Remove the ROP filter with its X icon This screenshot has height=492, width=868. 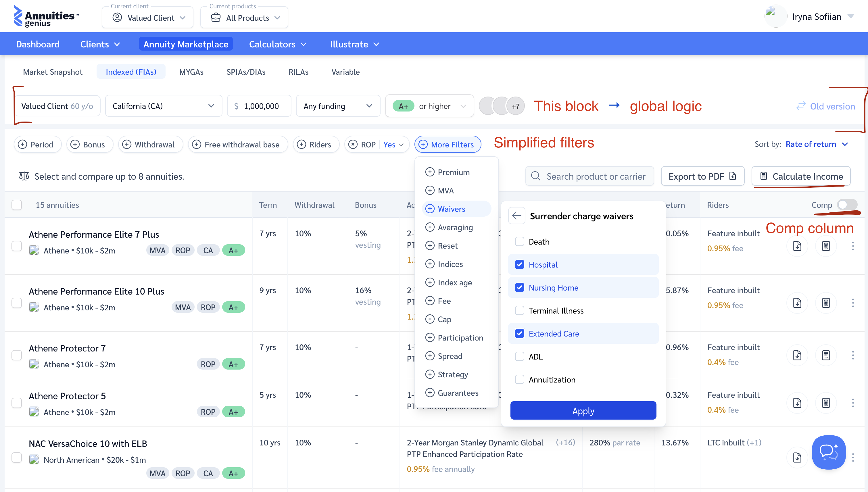353,144
